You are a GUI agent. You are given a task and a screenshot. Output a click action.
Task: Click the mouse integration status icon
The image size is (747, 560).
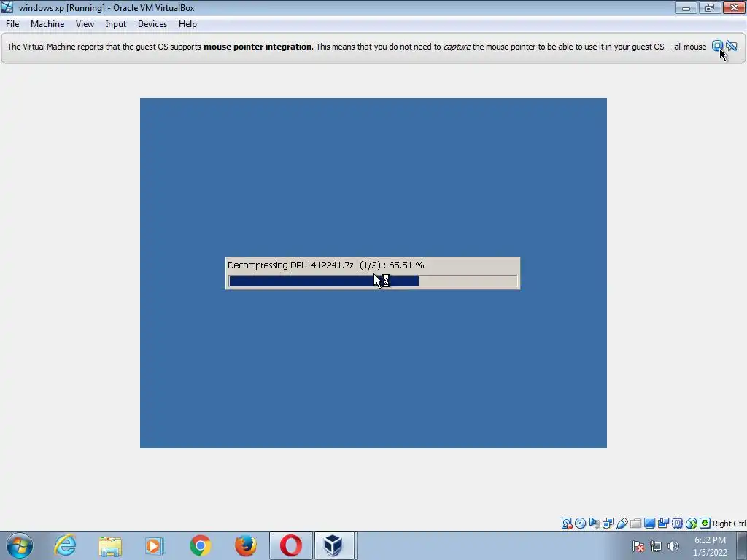(x=692, y=524)
